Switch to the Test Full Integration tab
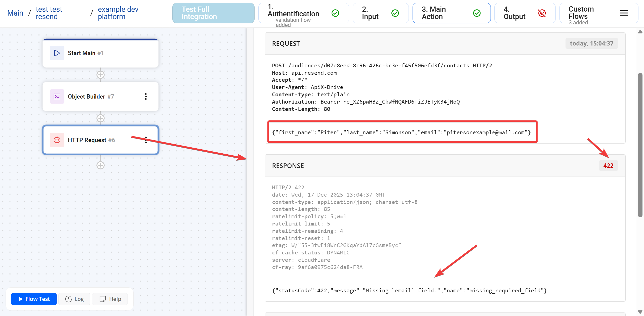This screenshot has height=316, width=644. 213,13
